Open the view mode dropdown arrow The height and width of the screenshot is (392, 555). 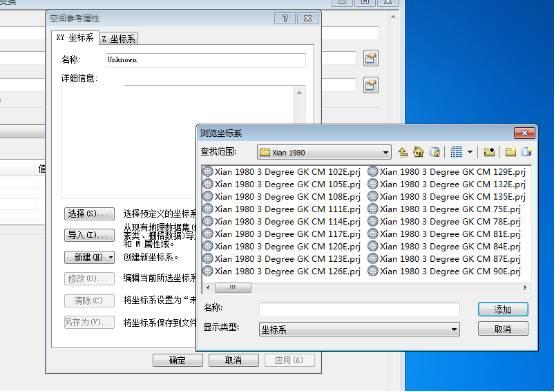470,152
